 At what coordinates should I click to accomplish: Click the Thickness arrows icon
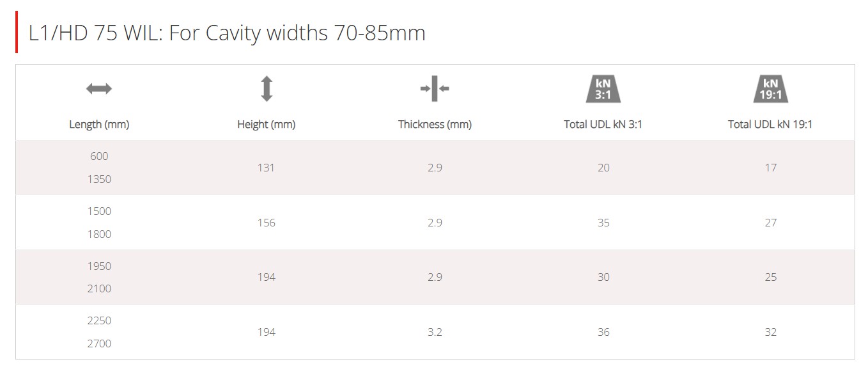click(x=435, y=89)
